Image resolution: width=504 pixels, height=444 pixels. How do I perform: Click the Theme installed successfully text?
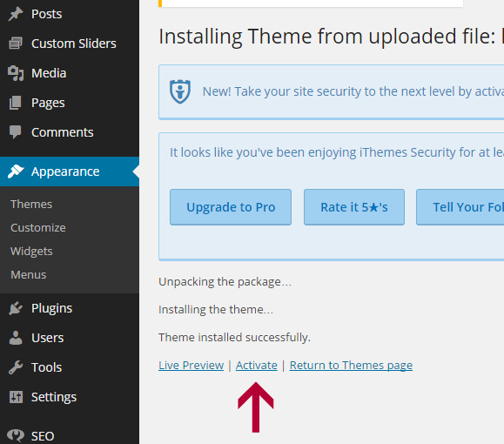[234, 337]
